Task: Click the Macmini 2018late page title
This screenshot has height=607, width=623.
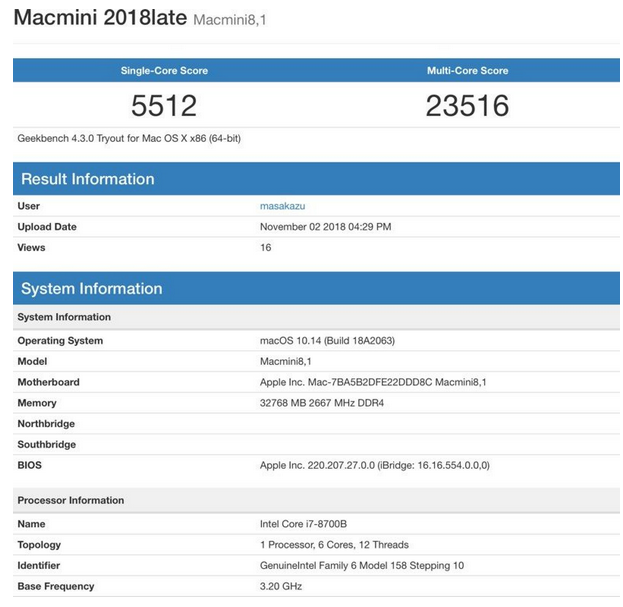Action: click(x=100, y=17)
